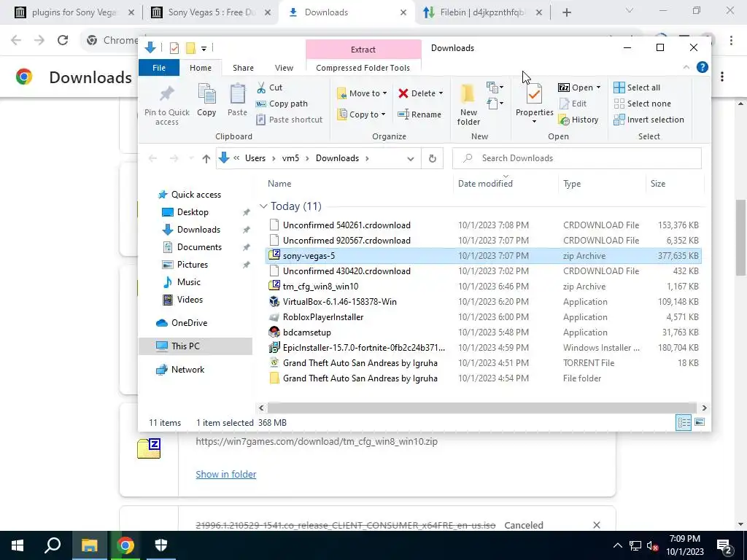The width and height of the screenshot is (747, 560).
Task: Click History in the Open group
Action: click(578, 120)
